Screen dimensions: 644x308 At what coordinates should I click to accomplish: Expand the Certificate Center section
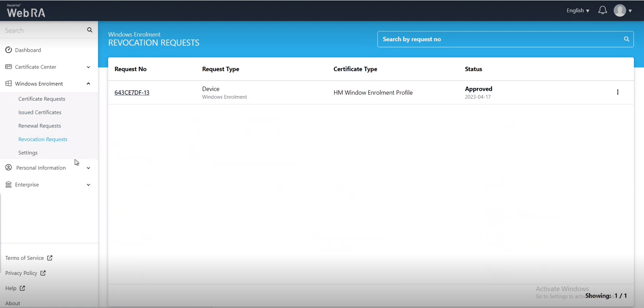click(88, 67)
